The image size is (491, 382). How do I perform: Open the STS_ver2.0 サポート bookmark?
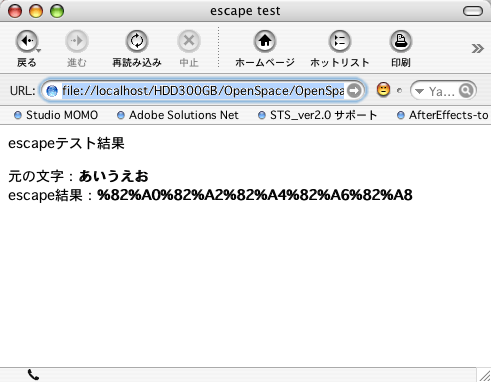point(318,115)
